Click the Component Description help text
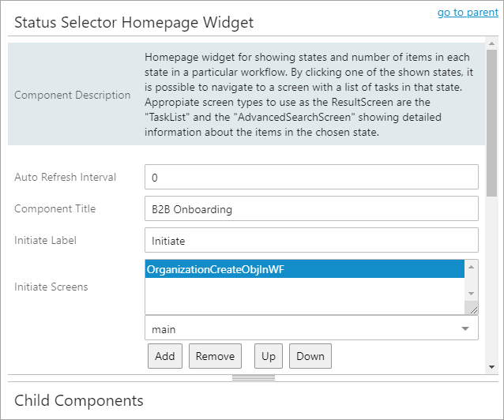 307,95
